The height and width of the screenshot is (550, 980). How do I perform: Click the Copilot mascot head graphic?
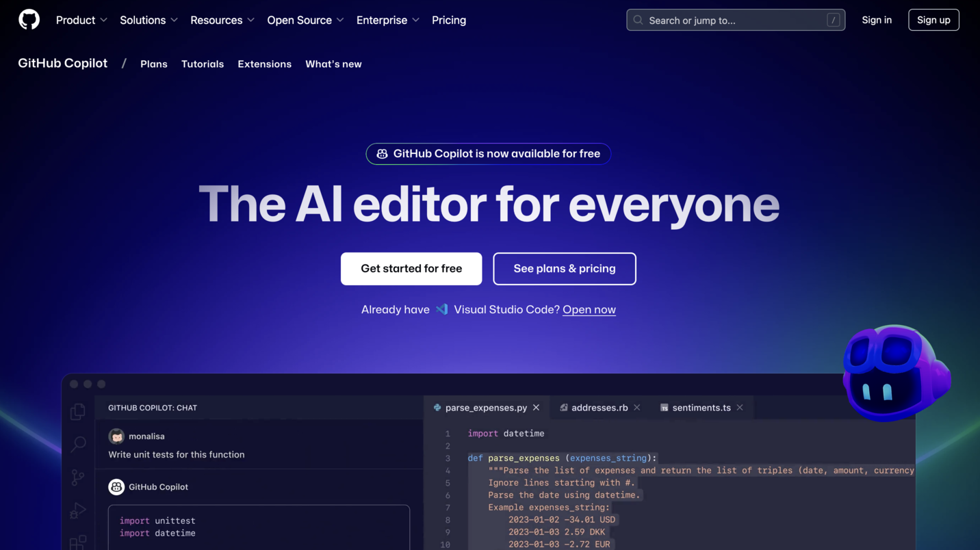pos(894,372)
